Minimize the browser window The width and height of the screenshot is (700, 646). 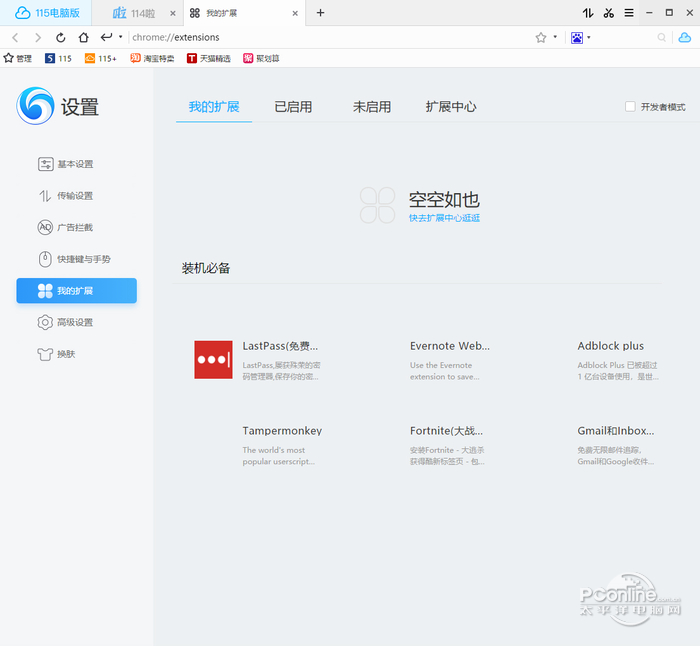pyautogui.click(x=649, y=13)
